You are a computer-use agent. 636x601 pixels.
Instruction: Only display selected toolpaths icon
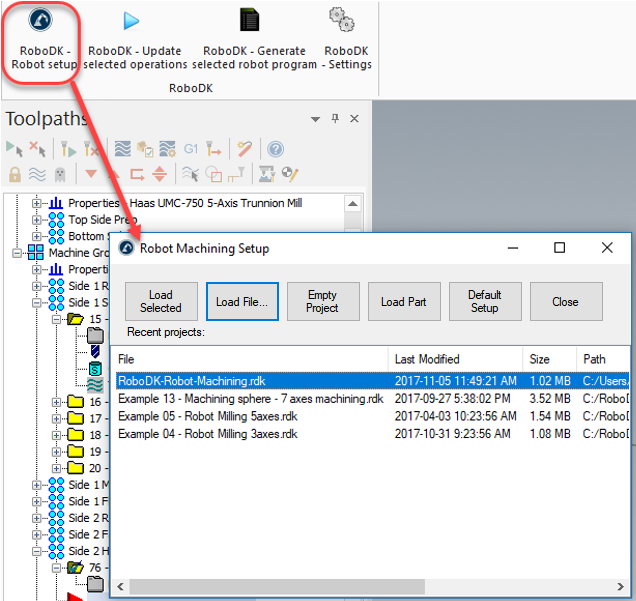point(190,174)
